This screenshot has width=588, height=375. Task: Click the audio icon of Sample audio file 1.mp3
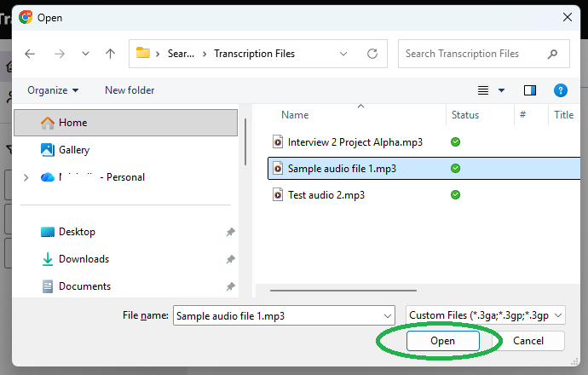point(278,169)
